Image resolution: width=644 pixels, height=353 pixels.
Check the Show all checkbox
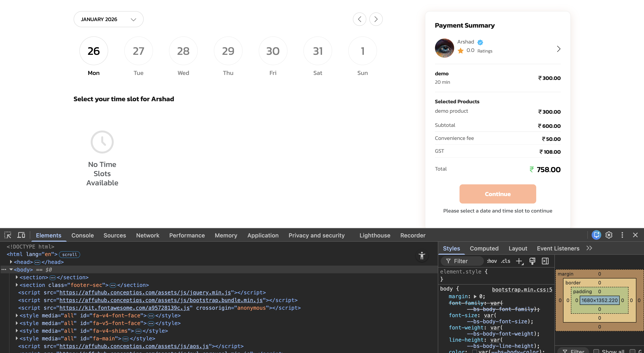click(x=596, y=351)
